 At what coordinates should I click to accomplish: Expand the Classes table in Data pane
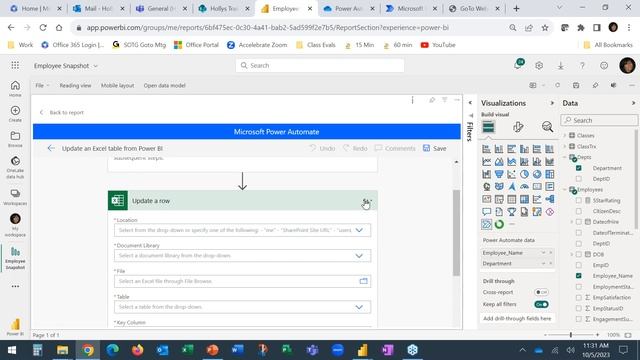(x=565, y=135)
